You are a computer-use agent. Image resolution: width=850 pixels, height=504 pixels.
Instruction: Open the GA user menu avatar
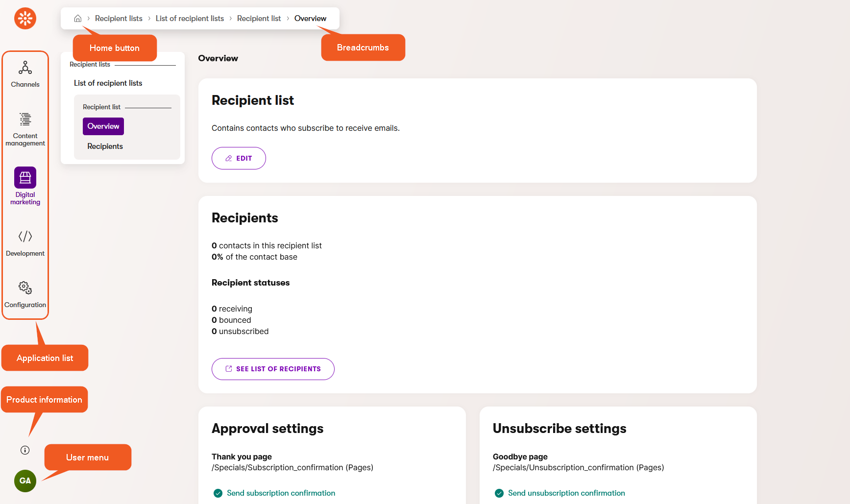pos(25,480)
